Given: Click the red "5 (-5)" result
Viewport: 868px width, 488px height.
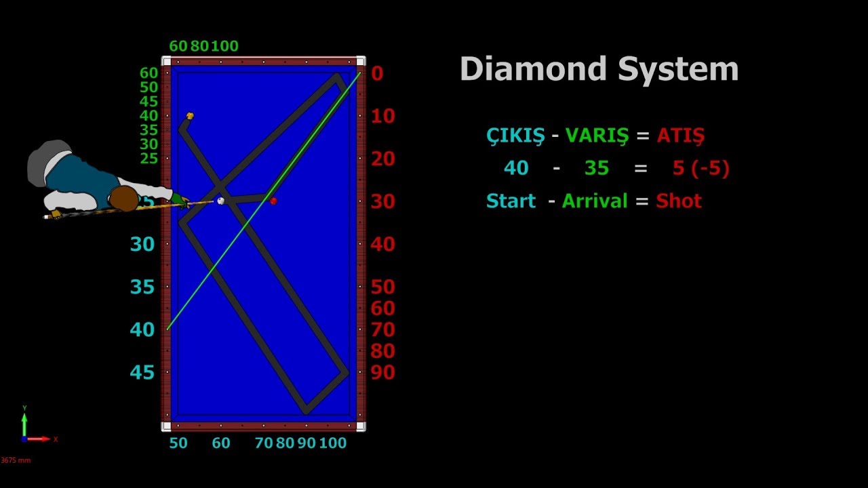Looking at the screenshot, I should 701,168.
